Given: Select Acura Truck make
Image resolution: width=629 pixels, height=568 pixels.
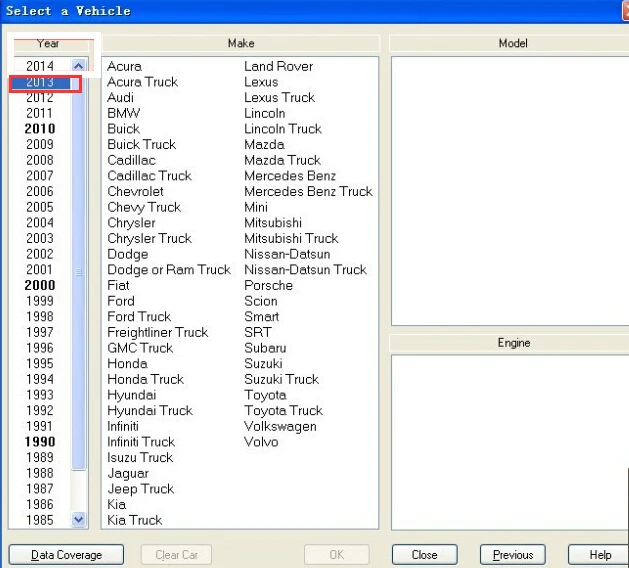Looking at the screenshot, I should [142, 82].
